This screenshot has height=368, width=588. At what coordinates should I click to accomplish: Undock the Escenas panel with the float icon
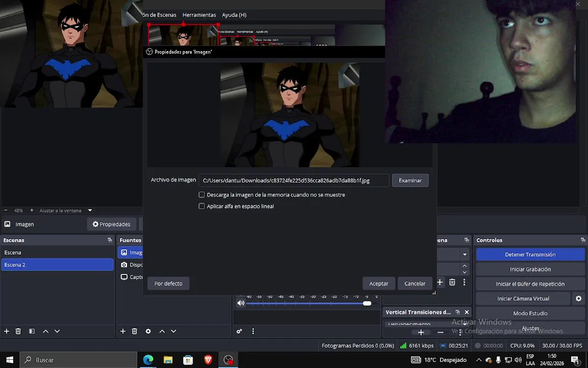click(x=110, y=240)
